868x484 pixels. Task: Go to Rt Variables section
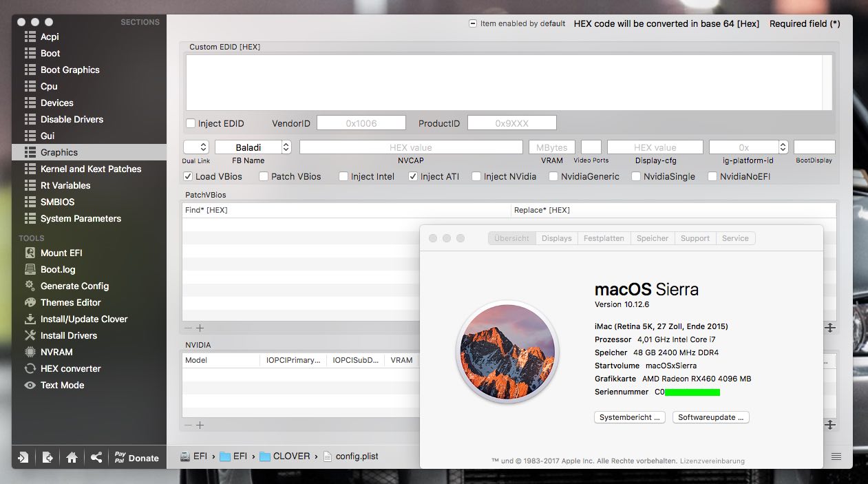click(x=89, y=185)
